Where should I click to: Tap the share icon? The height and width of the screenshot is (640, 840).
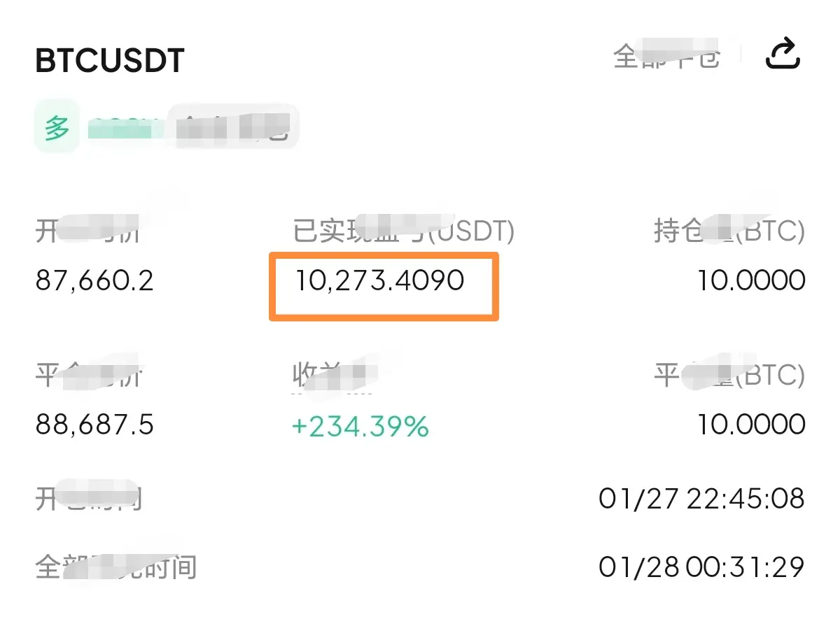click(x=783, y=55)
